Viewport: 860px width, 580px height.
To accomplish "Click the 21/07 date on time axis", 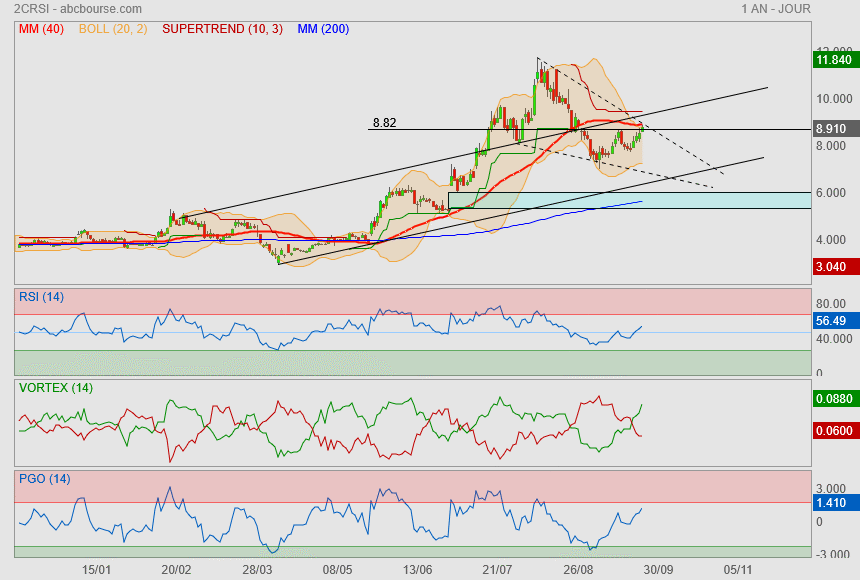I will pos(497,569).
